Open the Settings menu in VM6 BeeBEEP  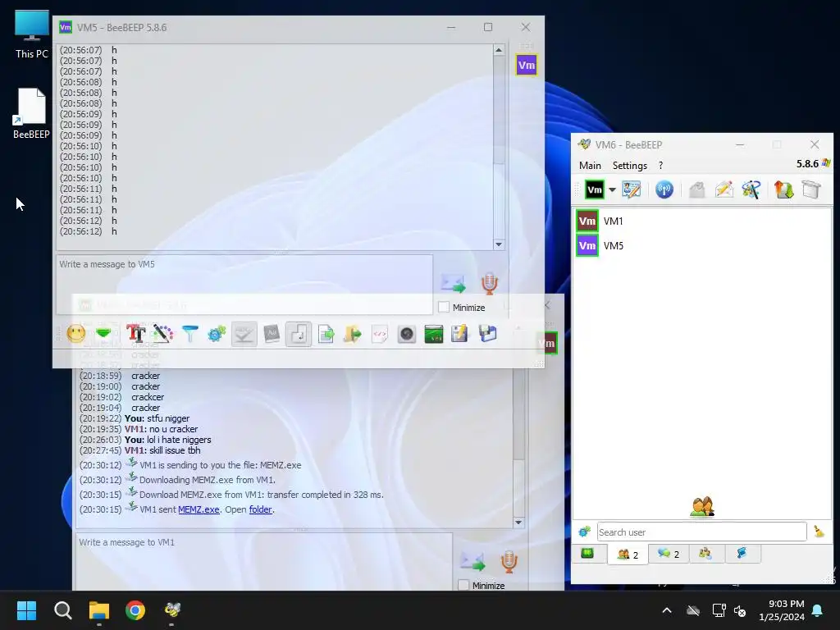[x=629, y=166]
